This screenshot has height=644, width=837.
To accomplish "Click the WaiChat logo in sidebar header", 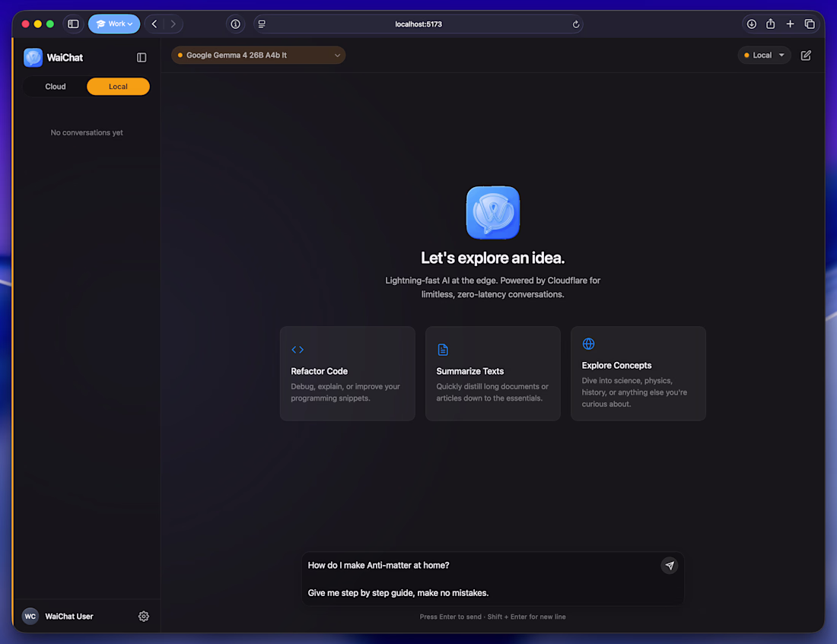I will [33, 57].
